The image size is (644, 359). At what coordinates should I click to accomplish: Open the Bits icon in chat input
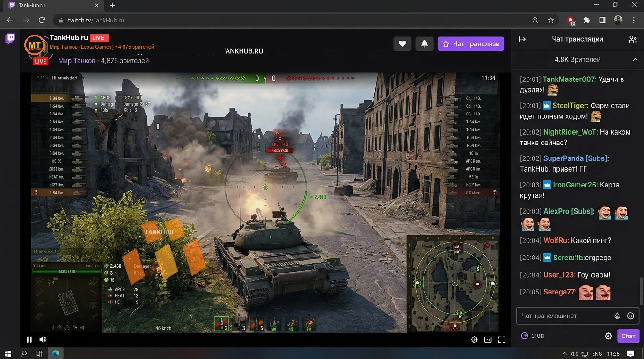point(617,316)
